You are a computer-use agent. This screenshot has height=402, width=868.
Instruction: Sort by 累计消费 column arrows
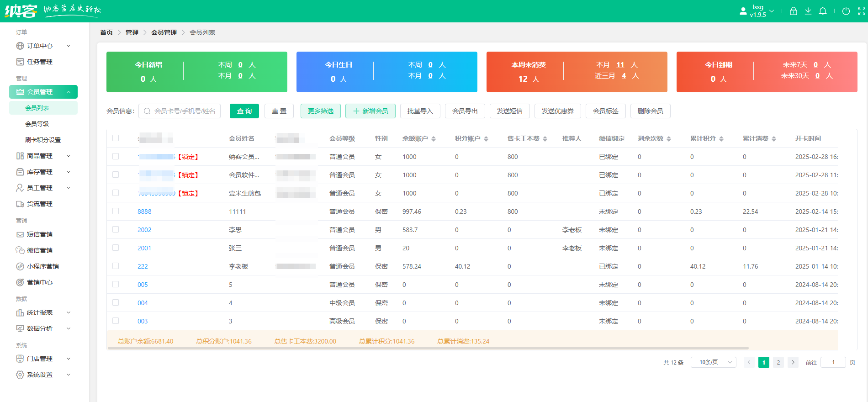(774, 139)
